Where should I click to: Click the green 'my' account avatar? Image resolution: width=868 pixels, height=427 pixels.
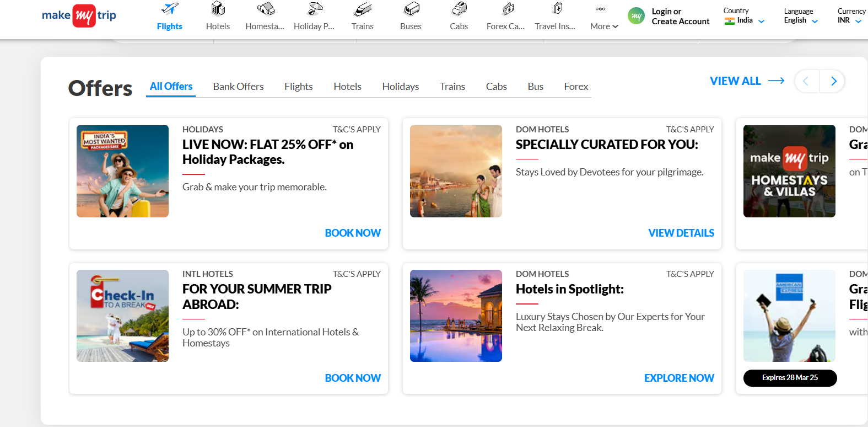click(637, 16)
